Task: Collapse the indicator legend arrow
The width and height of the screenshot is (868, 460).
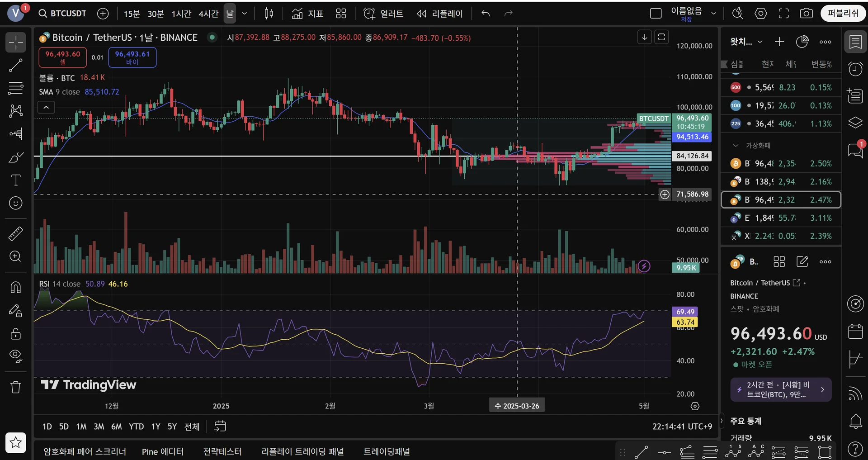Action: tap(46, 108)
